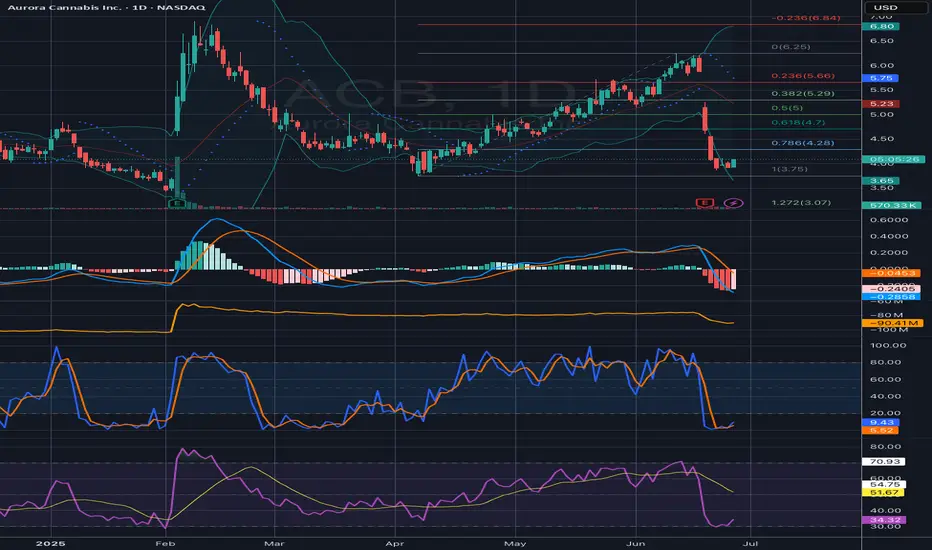Click the Jun label on time axis

tap(636, 544)
